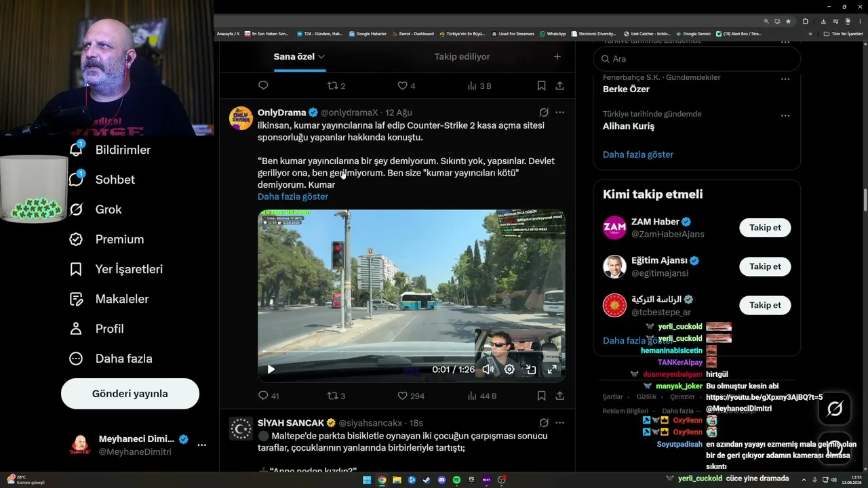Add a new timeline with plus icon
This screenshot has height=488, width=868.
click(x=557, y=57)
